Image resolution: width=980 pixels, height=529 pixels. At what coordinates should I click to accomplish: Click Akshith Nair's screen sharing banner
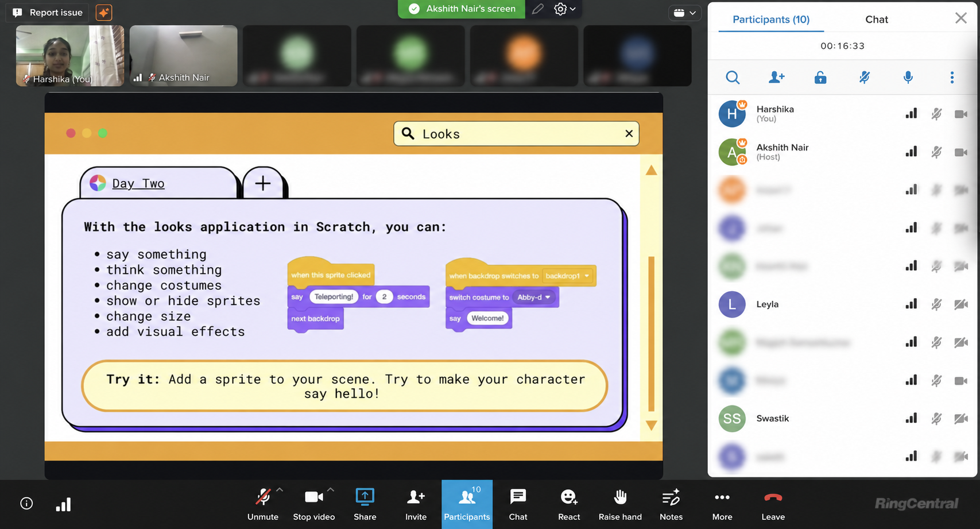(462, 9)
